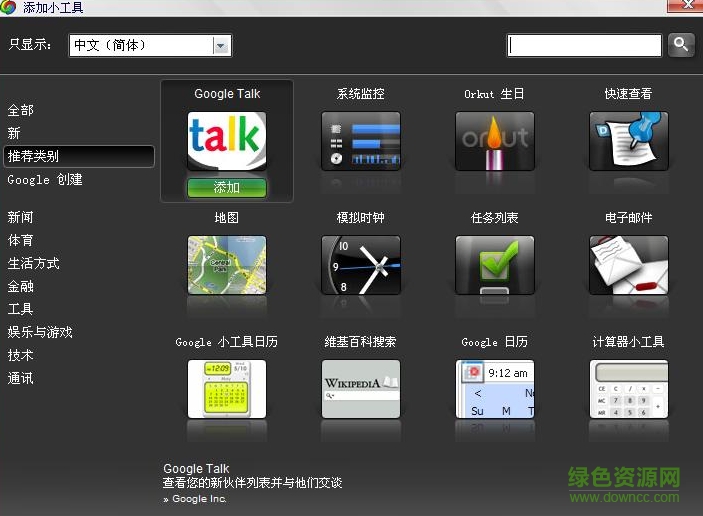Open the 通讯 category
The height and width of the screenshot is (516, 703).
point(20,378)
